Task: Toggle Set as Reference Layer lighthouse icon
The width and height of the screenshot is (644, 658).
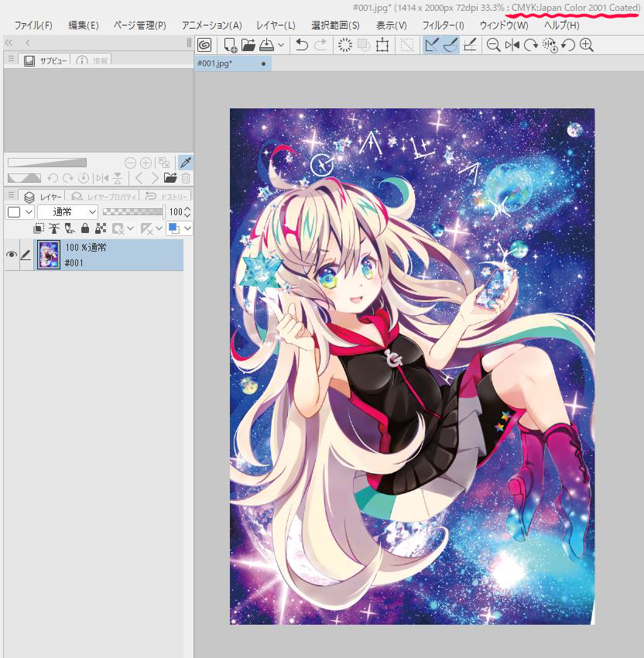Action: [54, 228]
